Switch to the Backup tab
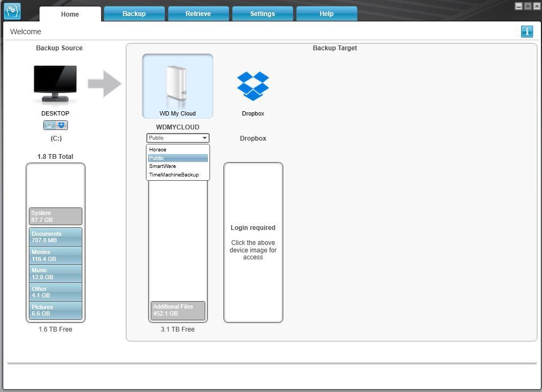 pos(134,14)
